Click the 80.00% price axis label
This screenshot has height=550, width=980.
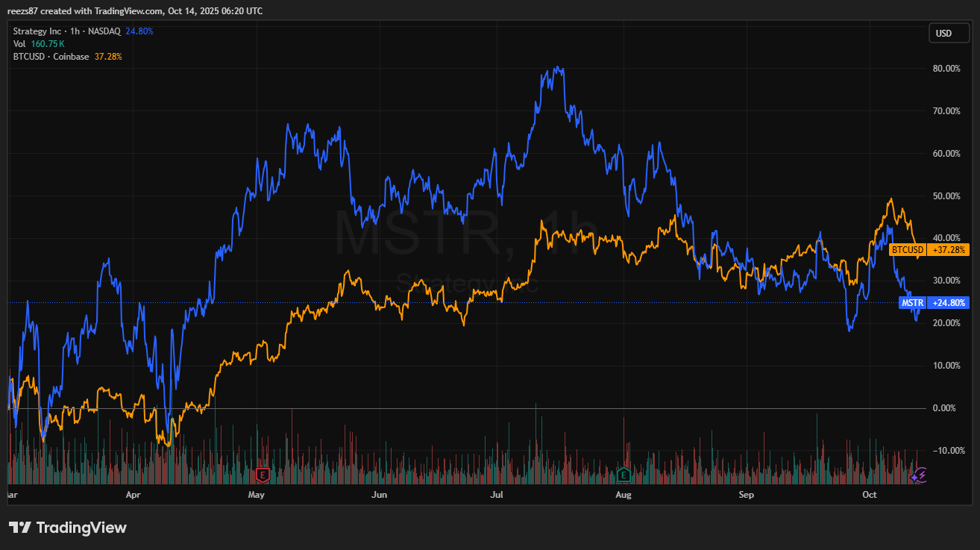click(946, 69)
